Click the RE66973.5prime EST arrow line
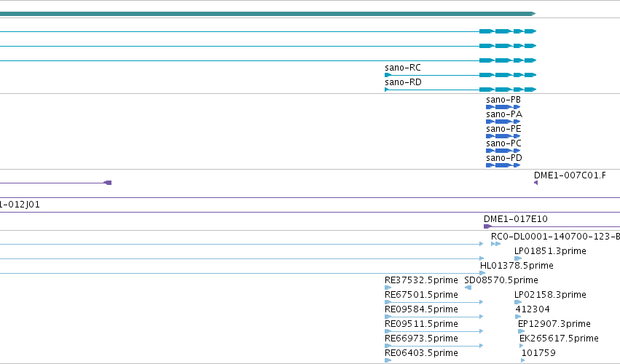This screenshot has width=620, height=364. 433,346
